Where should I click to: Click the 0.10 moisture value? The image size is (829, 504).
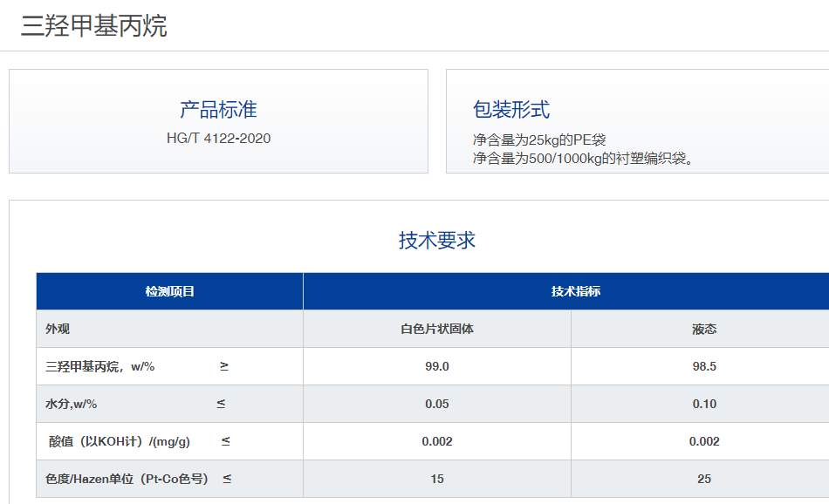click(x=704, y=404)
